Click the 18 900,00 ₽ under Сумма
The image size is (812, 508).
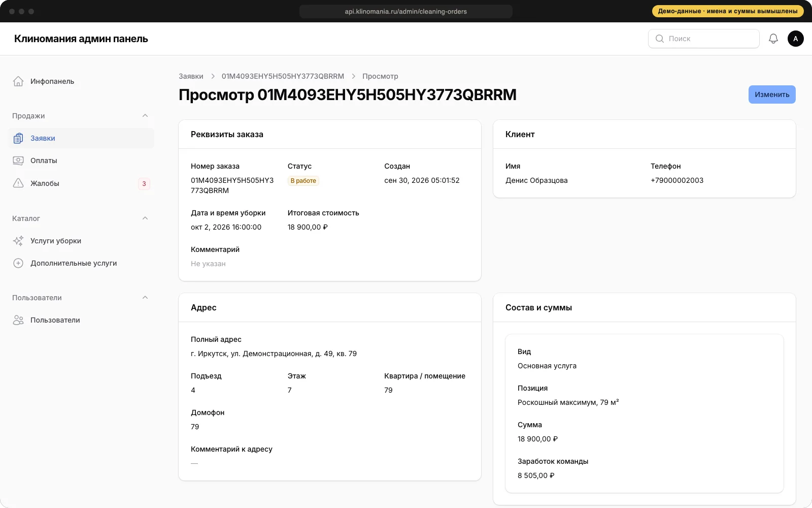[x=537, y=439]
